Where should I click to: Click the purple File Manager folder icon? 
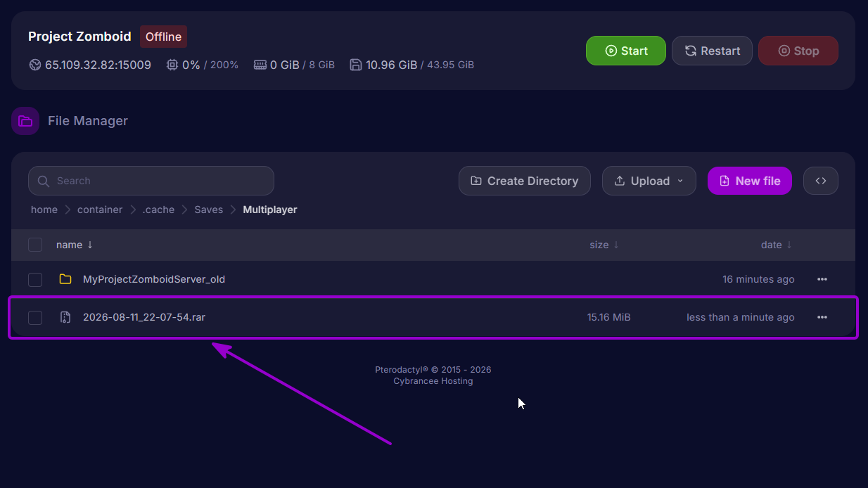[x=25, y=120]
